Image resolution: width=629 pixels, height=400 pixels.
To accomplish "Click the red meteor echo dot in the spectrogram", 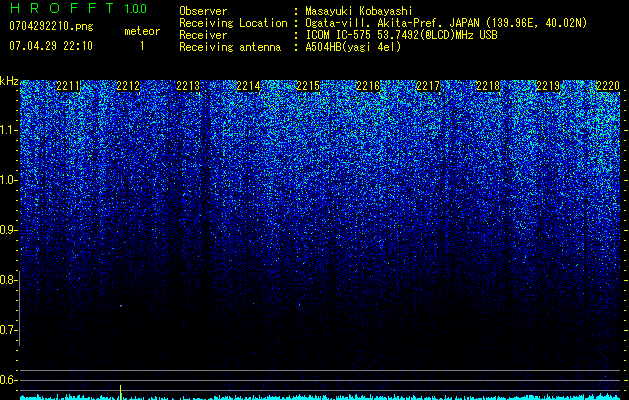I will coord(121,306).
